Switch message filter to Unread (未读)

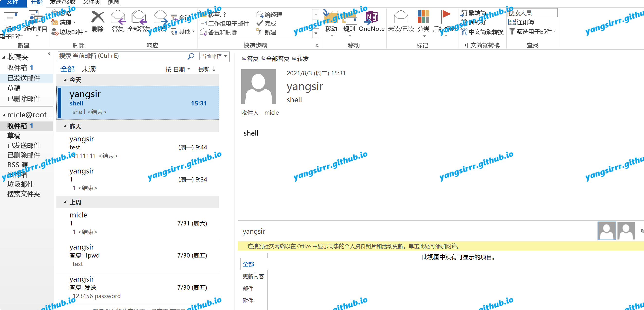point(89,69)
